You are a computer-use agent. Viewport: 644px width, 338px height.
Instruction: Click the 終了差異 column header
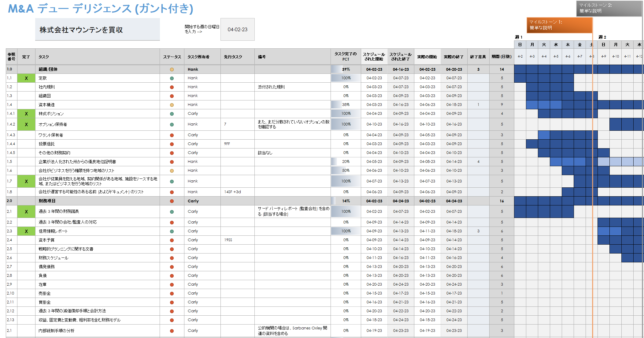tap(478, 57)
